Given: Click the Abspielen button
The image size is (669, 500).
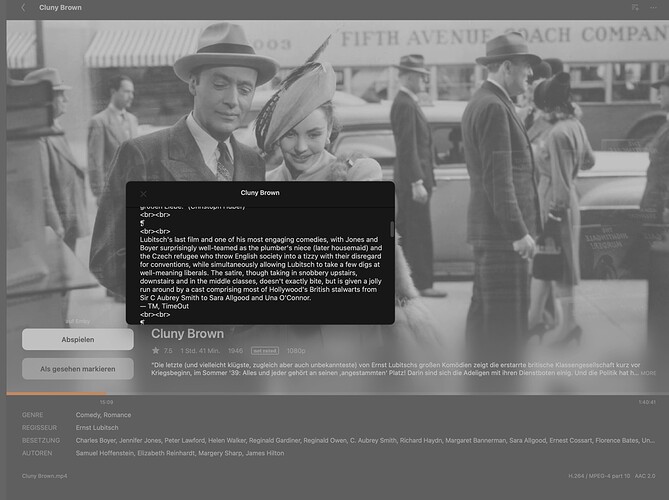Looking at the screenshot, I should click(x=78, y=340).
